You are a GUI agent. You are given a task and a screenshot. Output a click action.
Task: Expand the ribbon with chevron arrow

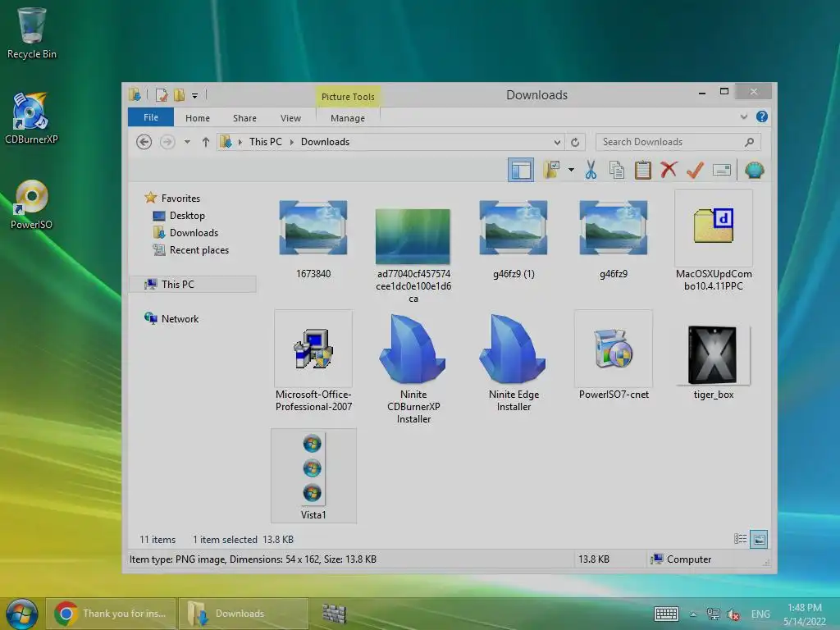743,116
